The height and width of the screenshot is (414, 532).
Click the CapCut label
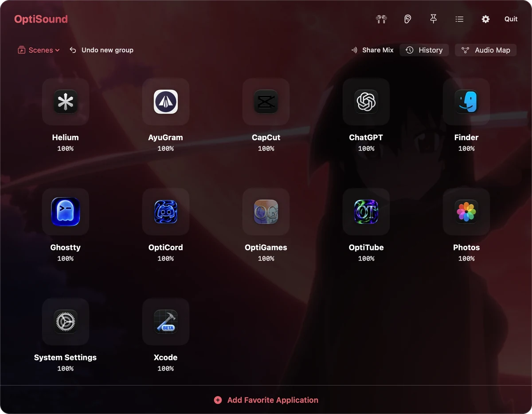pyautogui.click(x=266, y=138)
